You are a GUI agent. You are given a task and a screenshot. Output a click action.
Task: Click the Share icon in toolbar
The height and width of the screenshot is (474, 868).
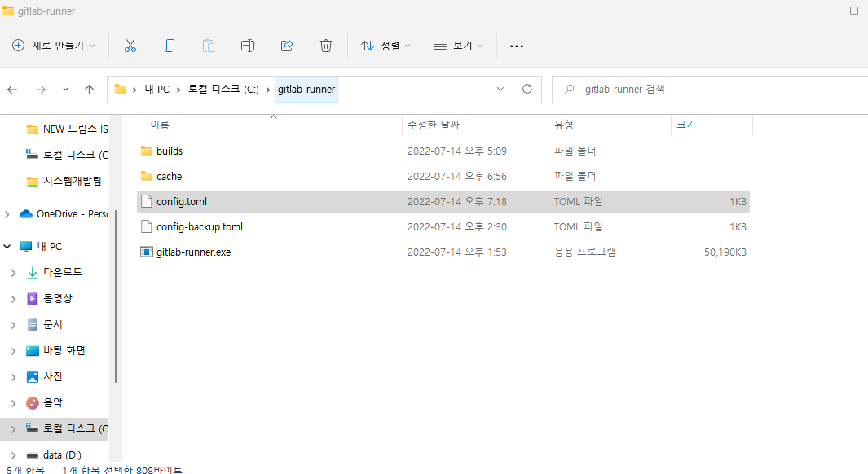[287, 46]
